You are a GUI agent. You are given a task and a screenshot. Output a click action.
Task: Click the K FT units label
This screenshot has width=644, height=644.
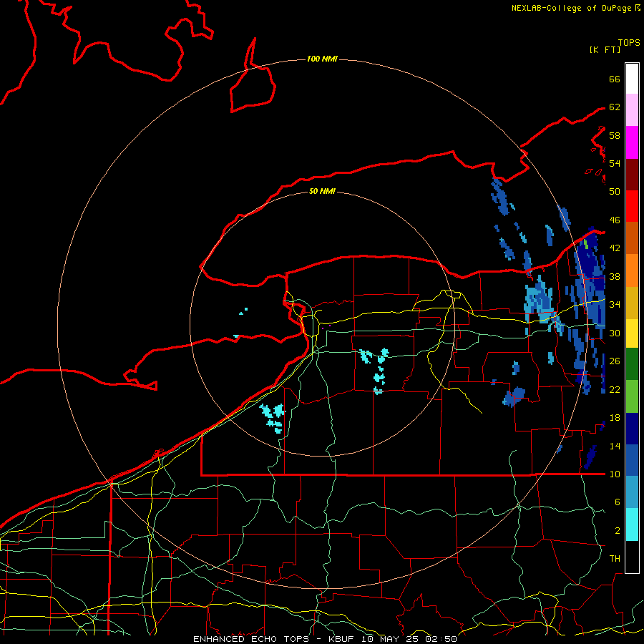(605, 49)
